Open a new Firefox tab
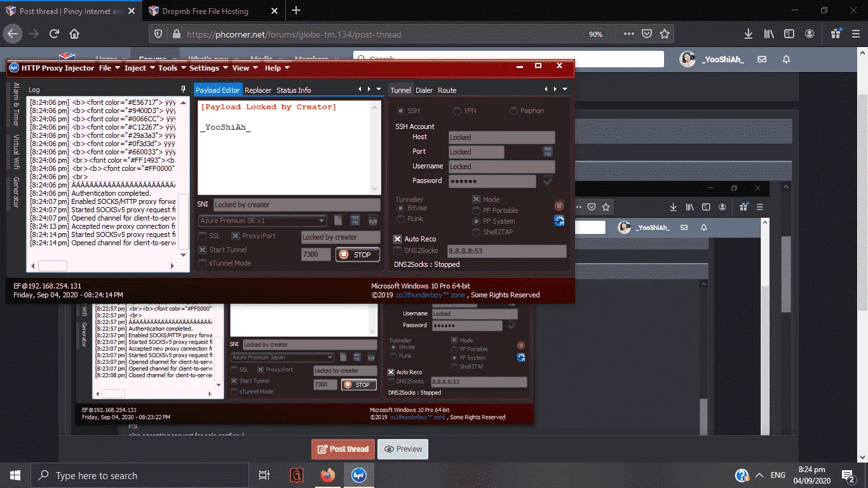868x488 pixels. click(296, 11)
